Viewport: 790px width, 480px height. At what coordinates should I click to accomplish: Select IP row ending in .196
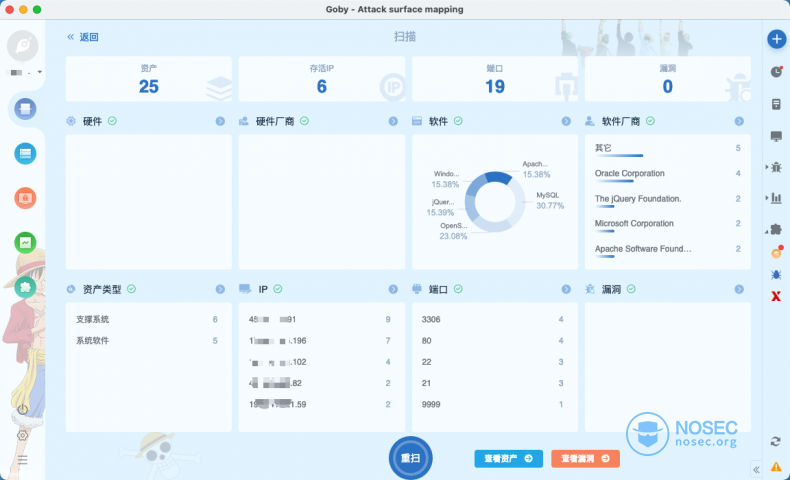[x=322, y=340]
